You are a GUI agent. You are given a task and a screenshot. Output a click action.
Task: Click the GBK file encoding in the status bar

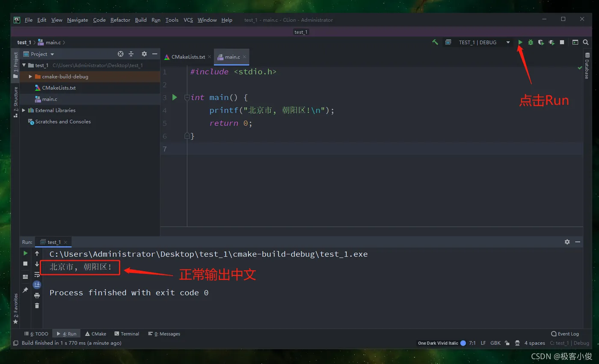pyautogui.click(x=495, y=343)
